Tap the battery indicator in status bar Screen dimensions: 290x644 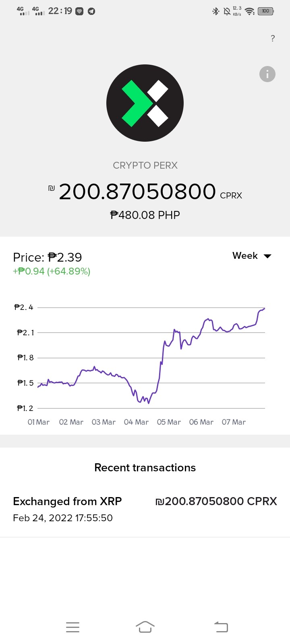pos(266,11)
